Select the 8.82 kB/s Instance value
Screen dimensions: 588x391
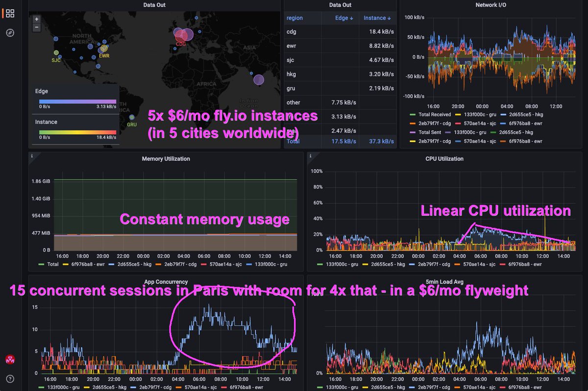[381, 46]
